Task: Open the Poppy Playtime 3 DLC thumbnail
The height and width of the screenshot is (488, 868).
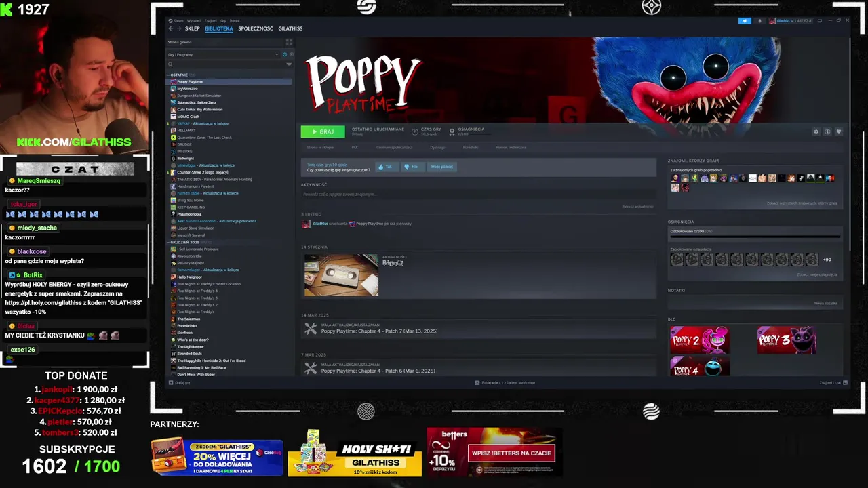Action: click(787, 340)
